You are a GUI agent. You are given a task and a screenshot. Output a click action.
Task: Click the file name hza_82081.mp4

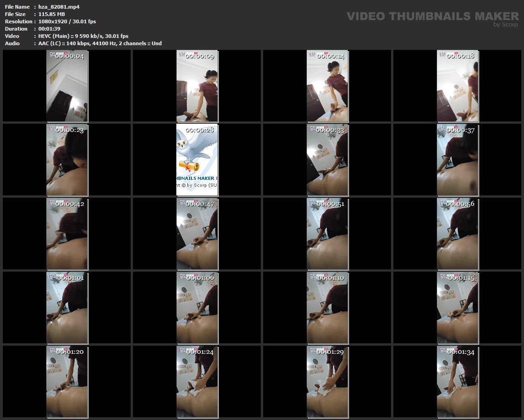[59, 7]
